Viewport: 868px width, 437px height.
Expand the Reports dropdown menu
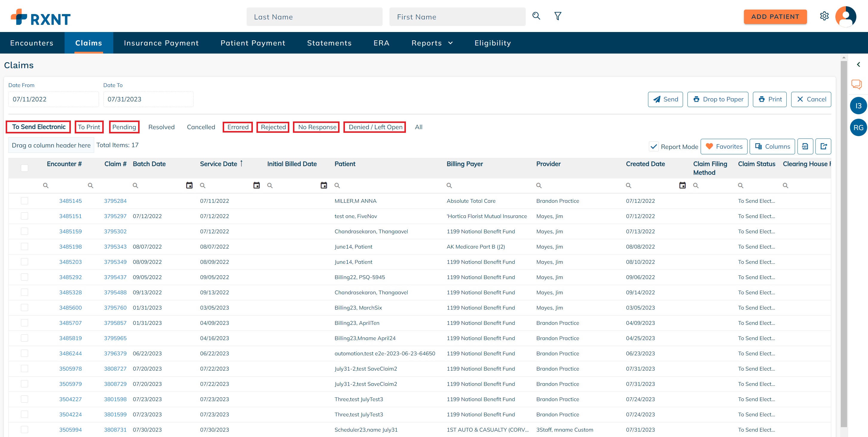click(432, 43)
